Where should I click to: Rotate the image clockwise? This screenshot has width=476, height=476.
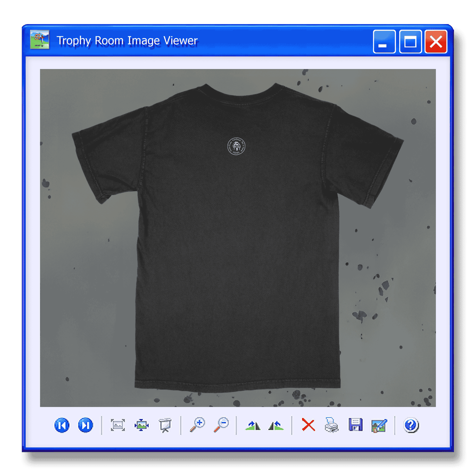click(x=253, y=425)
